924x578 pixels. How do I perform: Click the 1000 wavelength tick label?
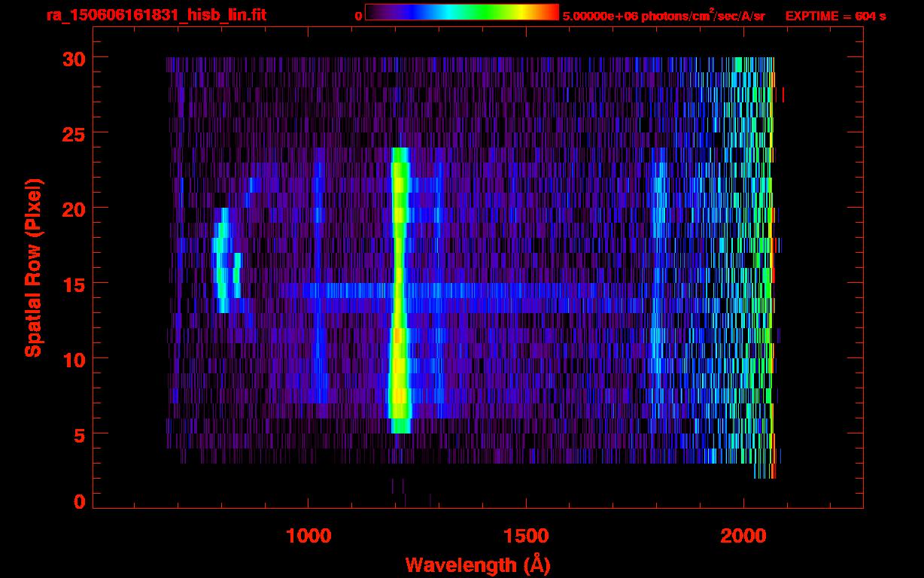click(x=309, y=536)
